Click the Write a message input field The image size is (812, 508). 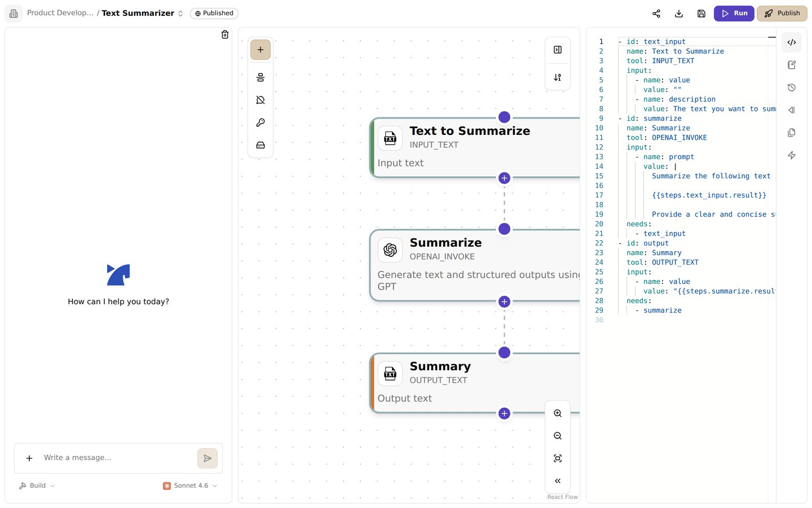click(x=117, y=458)
